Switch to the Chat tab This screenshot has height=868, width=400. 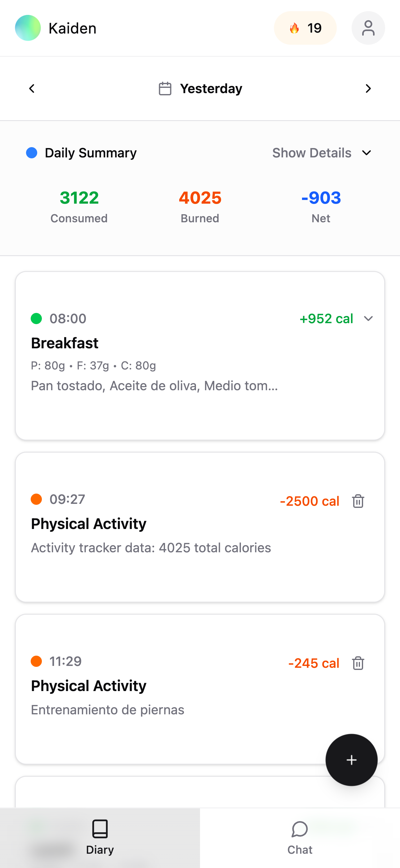point(300,838)
